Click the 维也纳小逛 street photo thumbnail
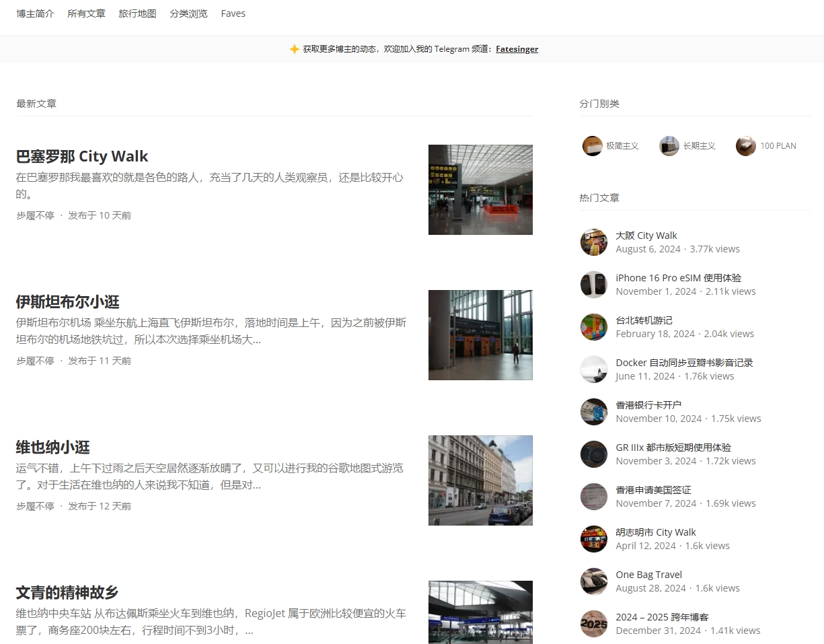Screen dimensions: 824x644 coord(480,480)
